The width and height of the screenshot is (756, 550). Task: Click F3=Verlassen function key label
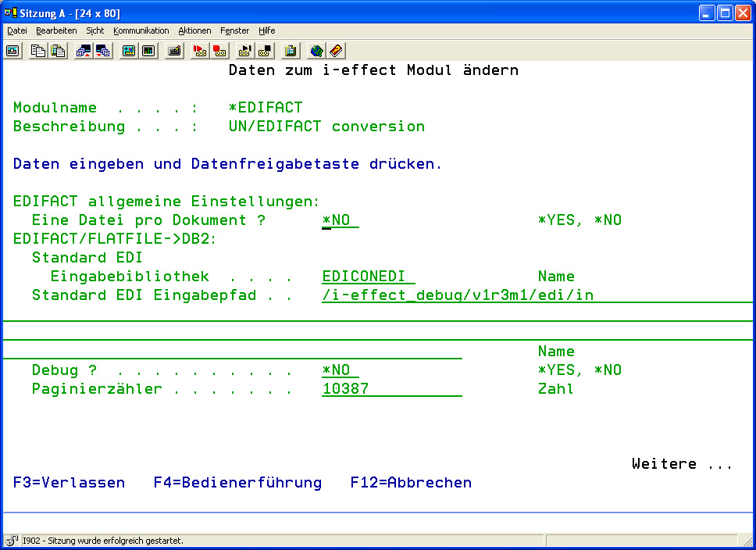pos(69,483)
